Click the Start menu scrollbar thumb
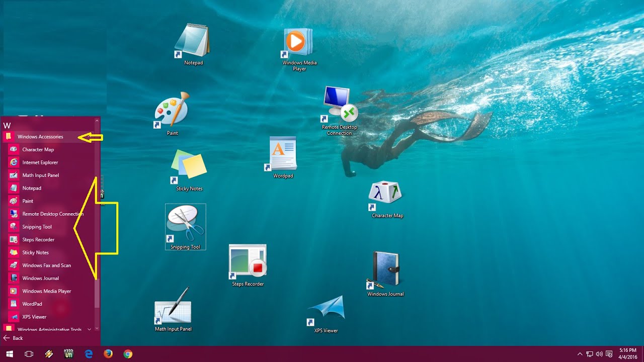 point(97,294)
